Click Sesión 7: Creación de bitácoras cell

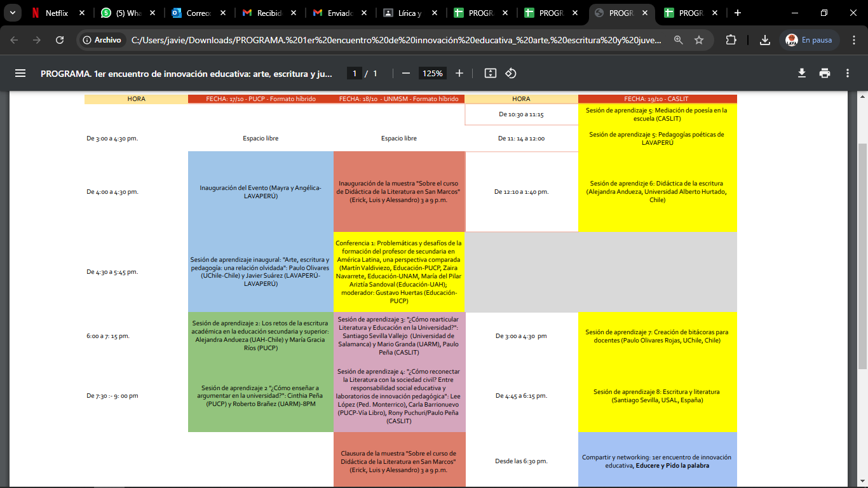(658, 335)
